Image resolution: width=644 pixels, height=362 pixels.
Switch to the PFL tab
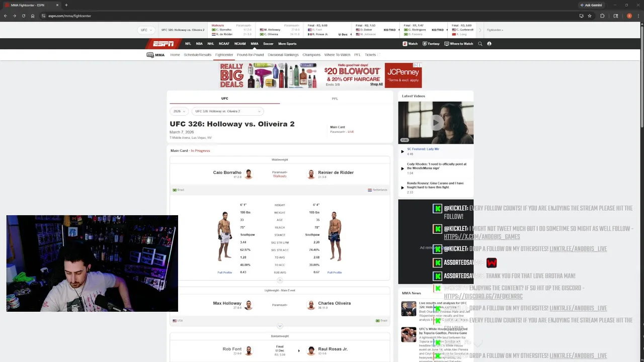(x=335, y=99)
